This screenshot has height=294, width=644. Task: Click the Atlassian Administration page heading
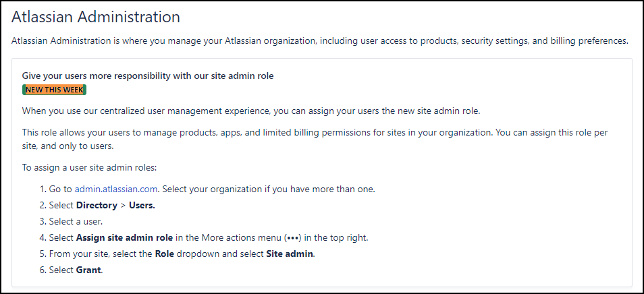[96, 16]
